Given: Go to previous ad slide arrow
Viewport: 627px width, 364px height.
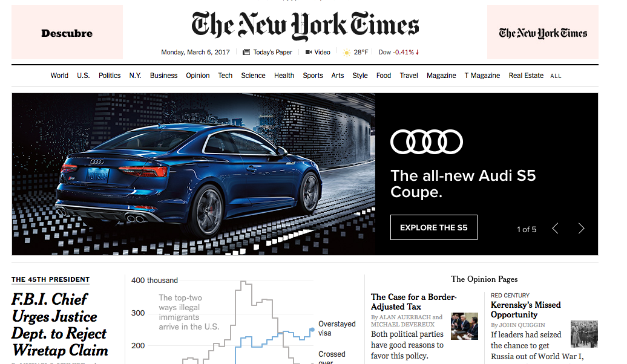Looking at the screenshot, I should coord(555,228).
